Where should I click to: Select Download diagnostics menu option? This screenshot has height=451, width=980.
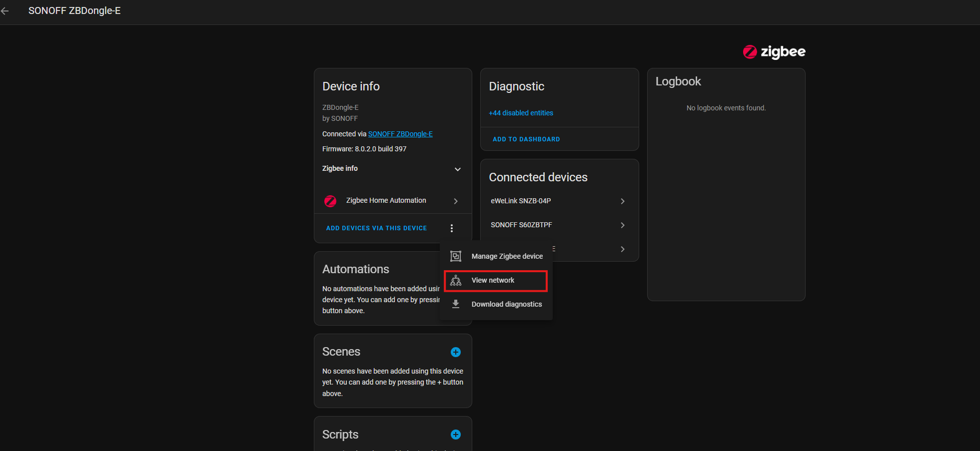pos(506,304)
